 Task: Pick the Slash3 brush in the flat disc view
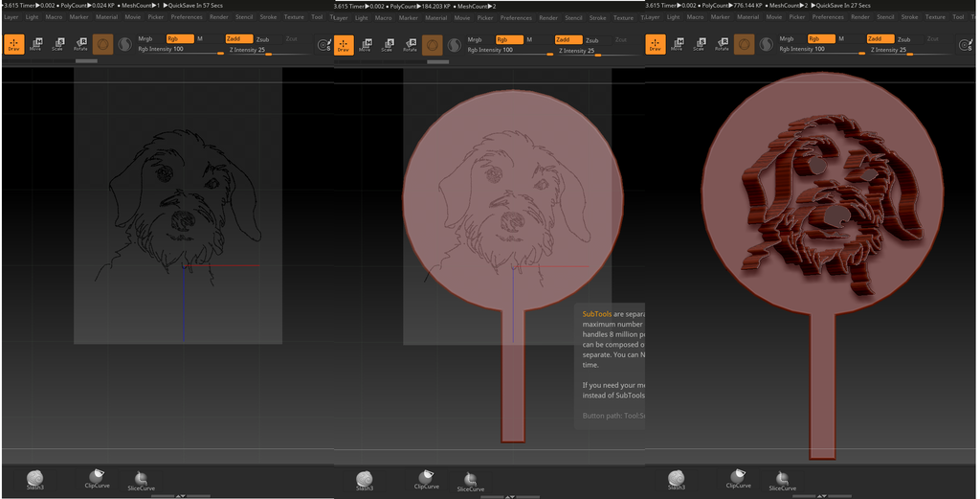[x=365, y=481]
